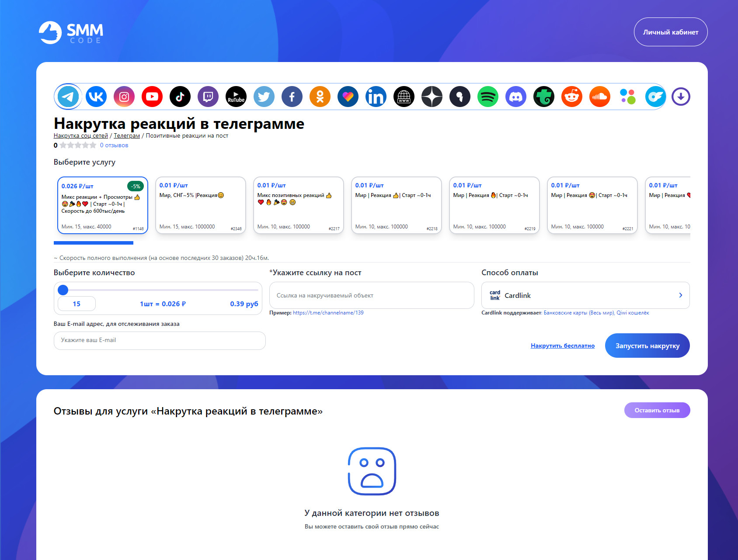Select the RuTube icon
Screen dimensions: 738x560
pos(236,97)
